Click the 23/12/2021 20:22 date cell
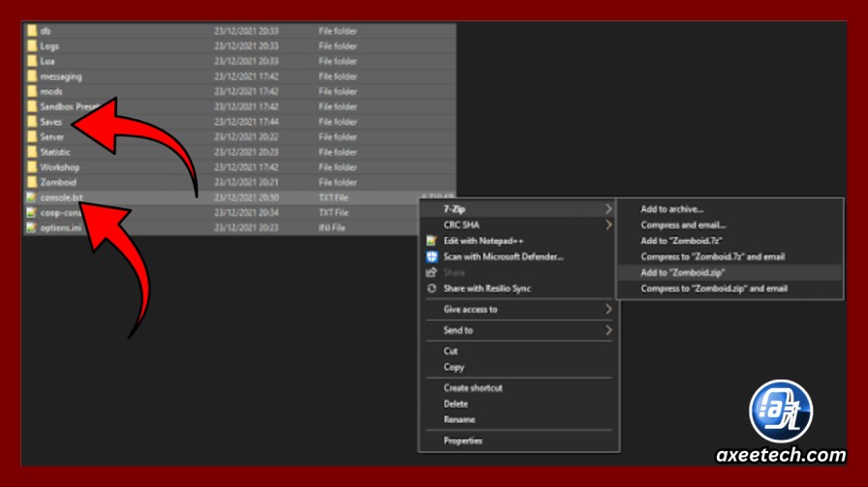This screenshot has width=868, height=487. click(246, 137)
